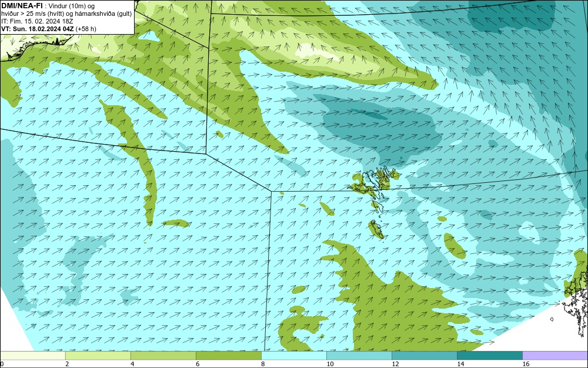Click the '(+58 h)' forecast offset text
This screenshot has width=588, height=368.
(86, 29)
